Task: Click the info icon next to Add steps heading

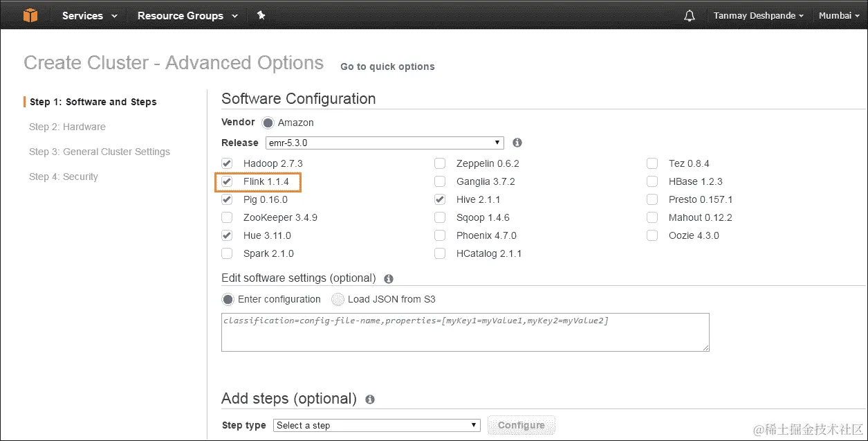Action: [x=369, y=399]
